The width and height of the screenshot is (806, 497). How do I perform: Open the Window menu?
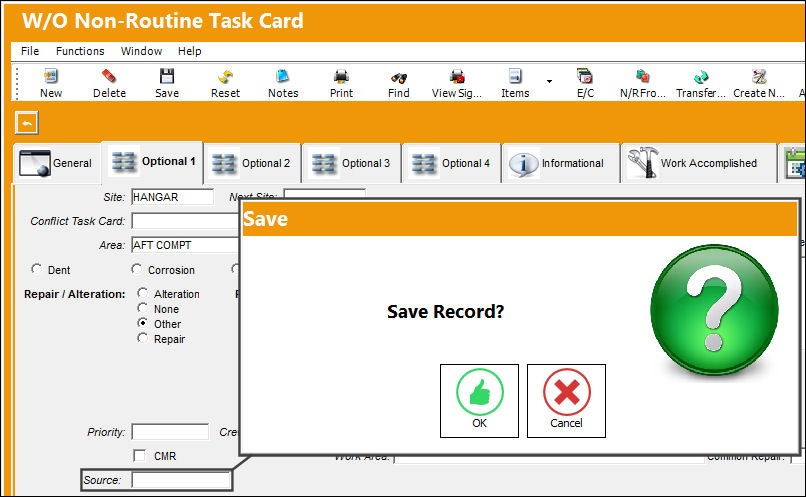[141, 51]
